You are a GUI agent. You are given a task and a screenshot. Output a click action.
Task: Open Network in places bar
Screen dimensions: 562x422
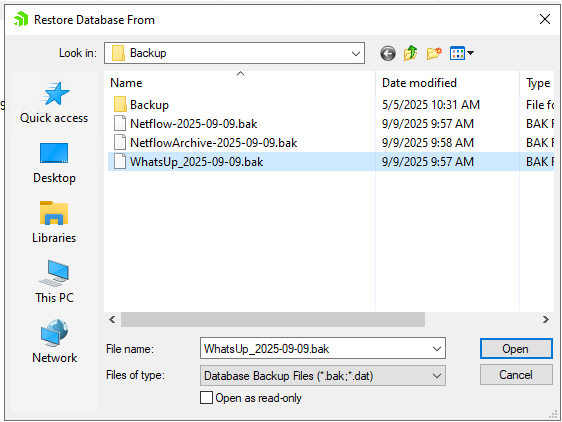54,342
